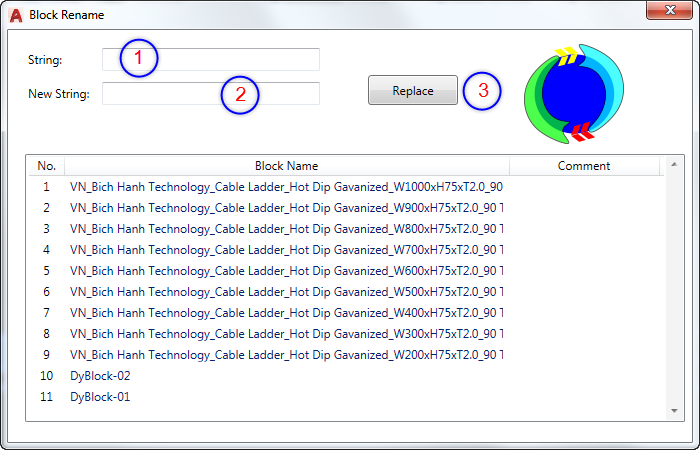
Task: Select the block name containing W900xH75xT2.0
Action: coord(286,208)
